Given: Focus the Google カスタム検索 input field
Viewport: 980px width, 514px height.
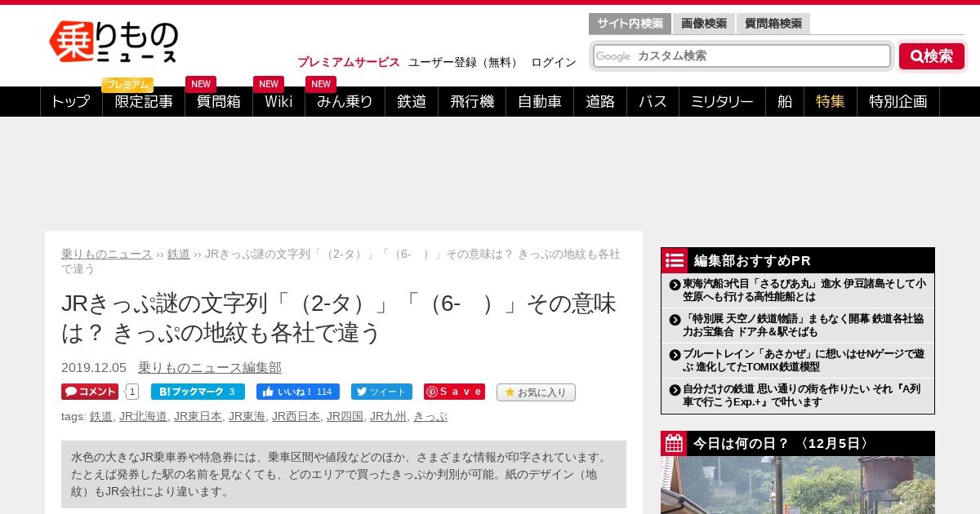Looking at the screenshot, I should [742, 55].
